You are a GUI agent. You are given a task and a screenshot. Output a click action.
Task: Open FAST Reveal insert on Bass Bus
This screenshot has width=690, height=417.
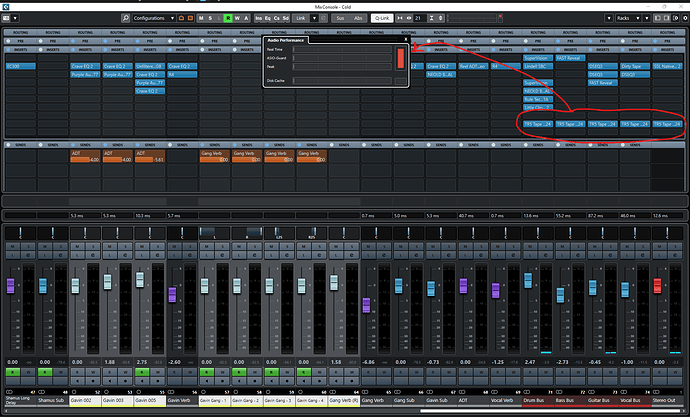570,58
